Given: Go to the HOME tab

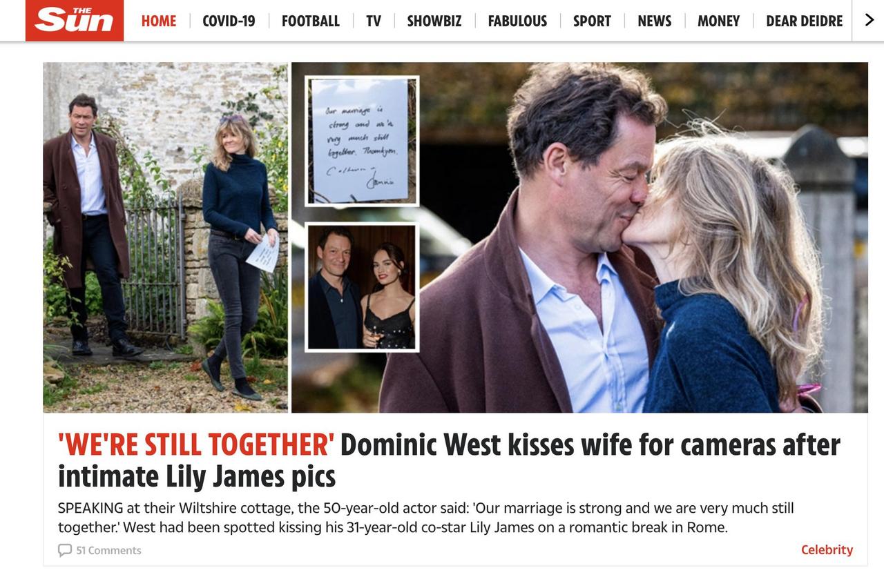Looking at the screenshot, I should pos(159,21).
